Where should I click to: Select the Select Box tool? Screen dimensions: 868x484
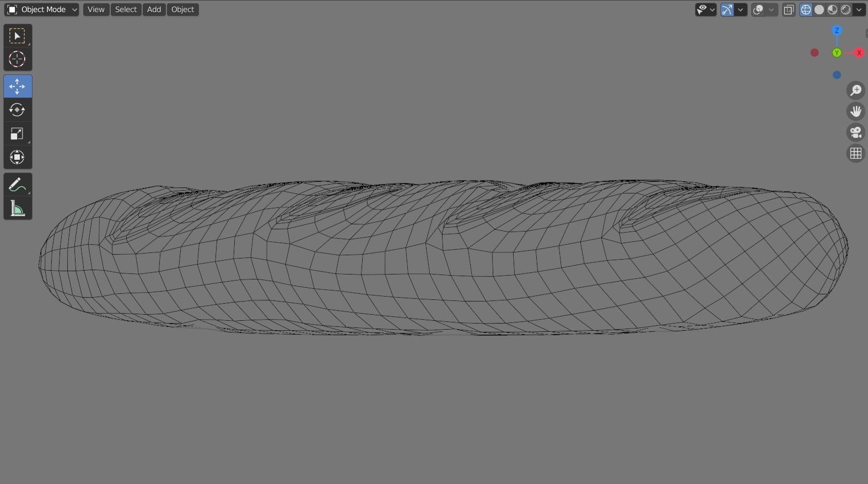pos(18,36)
